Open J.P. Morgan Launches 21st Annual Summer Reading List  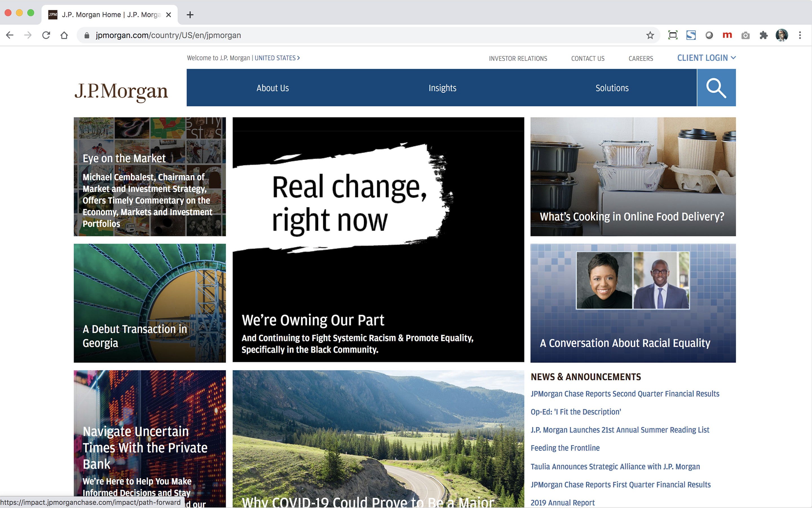pos(620,430)
